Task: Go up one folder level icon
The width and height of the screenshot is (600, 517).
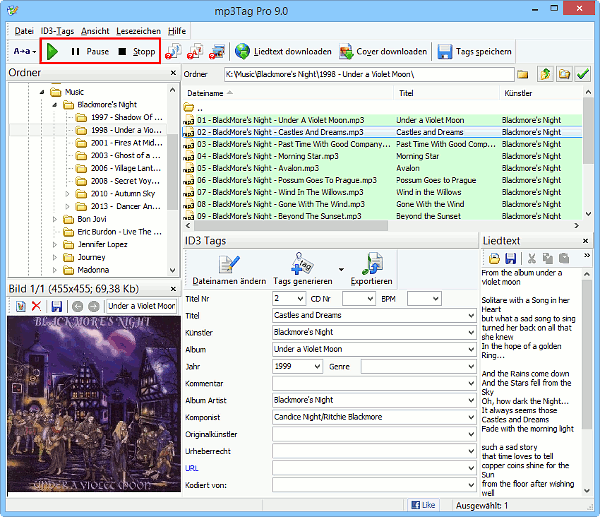Action: (545, 74)
